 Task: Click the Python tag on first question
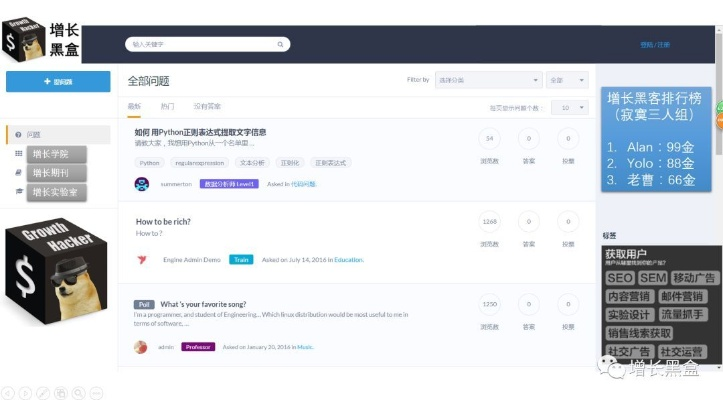point(150,162)
